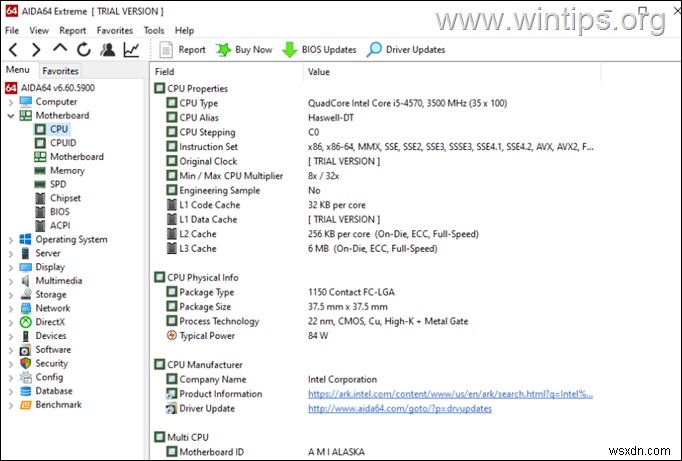This screenshot has height=461, width=682.
Task: Select the Chipset tree item
Action: [x=65, y=198]
